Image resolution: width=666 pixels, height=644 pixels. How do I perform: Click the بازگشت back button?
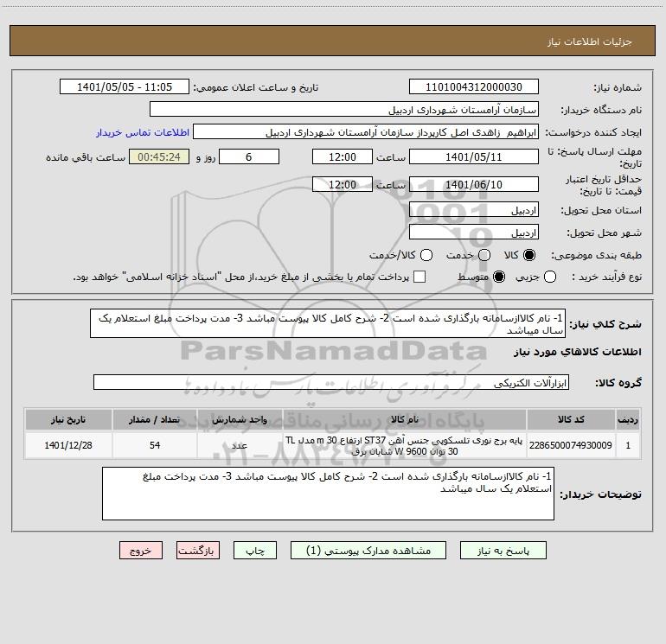(198, 551)
